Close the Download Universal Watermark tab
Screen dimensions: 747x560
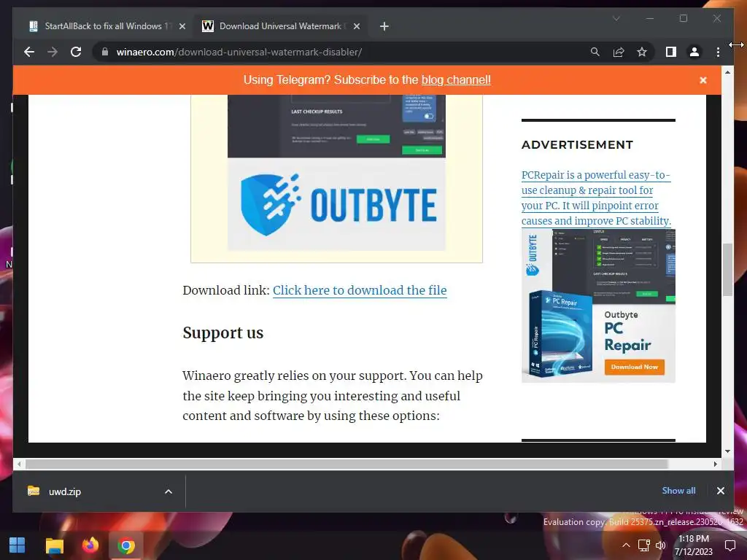(356, 26)
